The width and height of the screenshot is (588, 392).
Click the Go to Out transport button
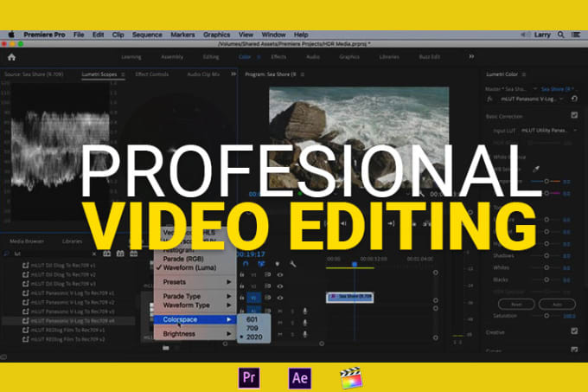click(391, 223)
